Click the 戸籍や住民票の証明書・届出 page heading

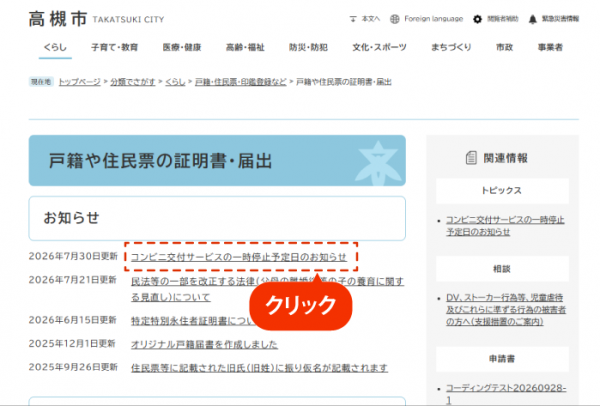(x=160, y=161)
